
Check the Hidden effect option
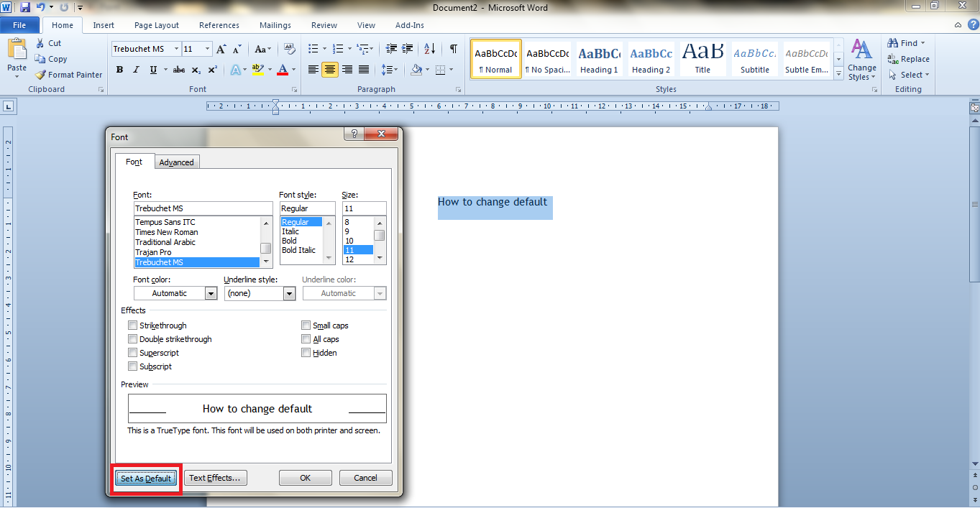coord(306,353)
